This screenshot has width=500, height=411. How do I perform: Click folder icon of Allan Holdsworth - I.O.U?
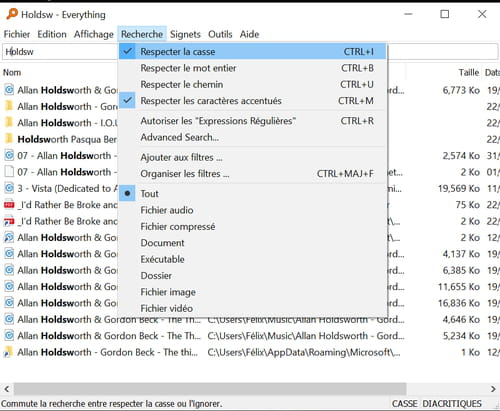point(9,122)
